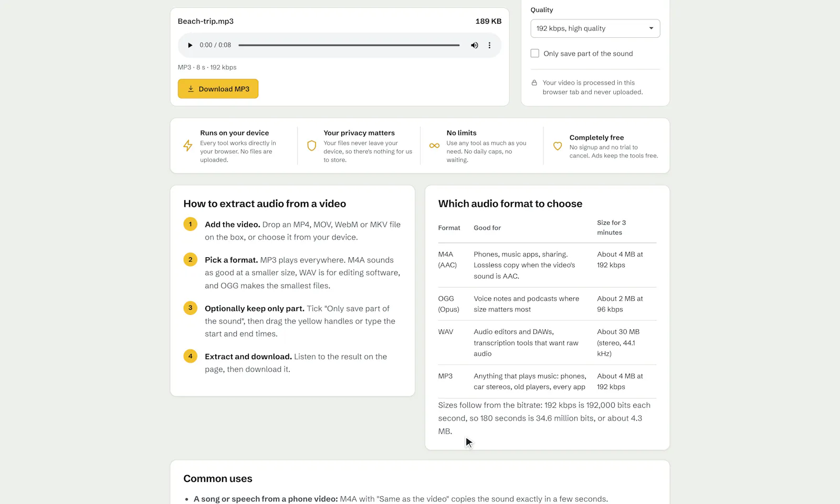Click the Add the video step text

[303, 231]
